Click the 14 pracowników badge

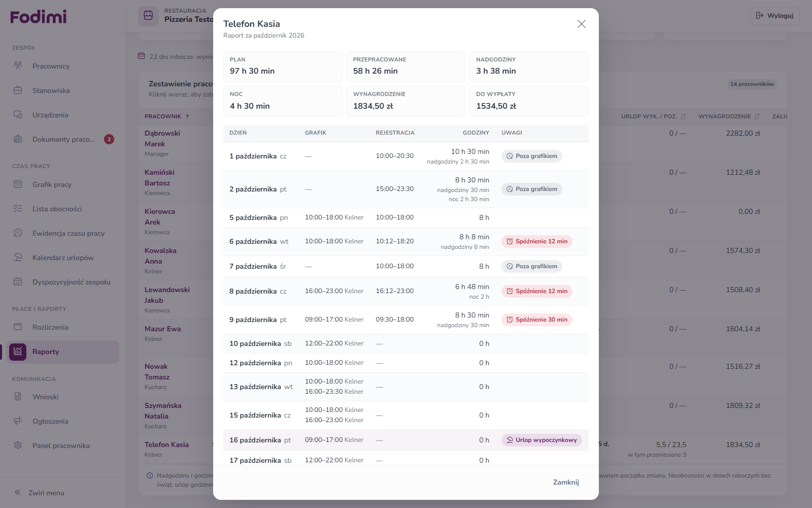752,84
